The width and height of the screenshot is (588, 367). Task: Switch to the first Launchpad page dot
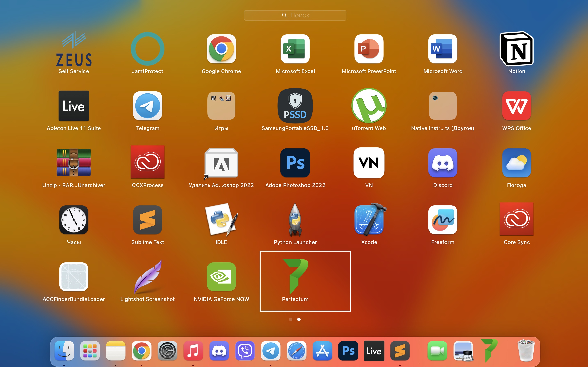click(291, 319)
